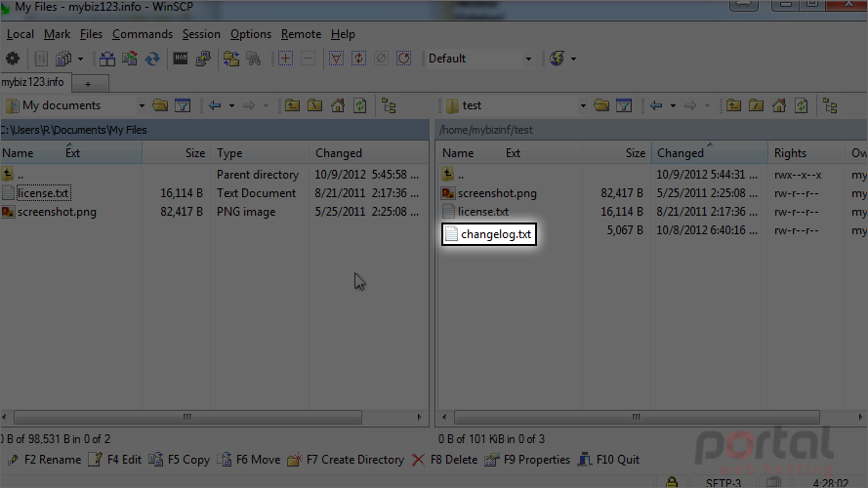Image resolution: width=868 pixels, height=488 pixels.
Task: Click the Synchronized Browsing icon
Action: [230, 59]
